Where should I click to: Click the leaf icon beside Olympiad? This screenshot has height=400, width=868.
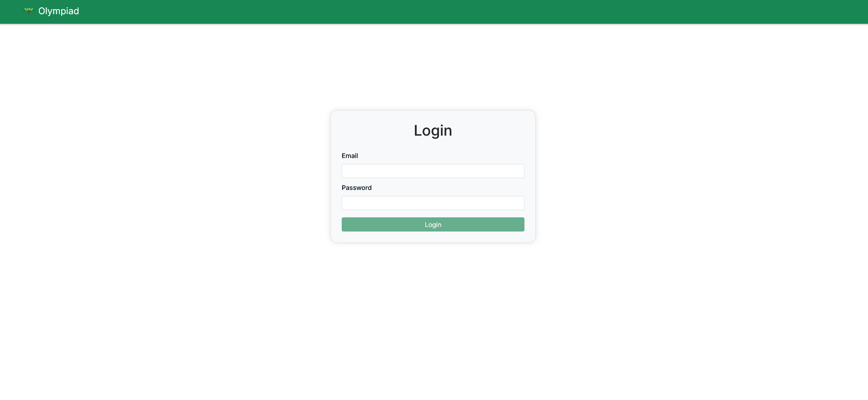tap(29, 11)
